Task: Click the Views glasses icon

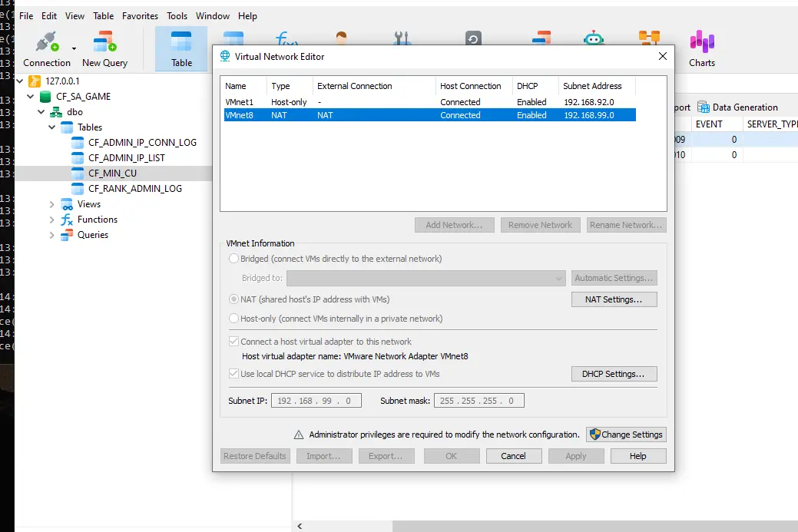Action: (x=67, y=204)
